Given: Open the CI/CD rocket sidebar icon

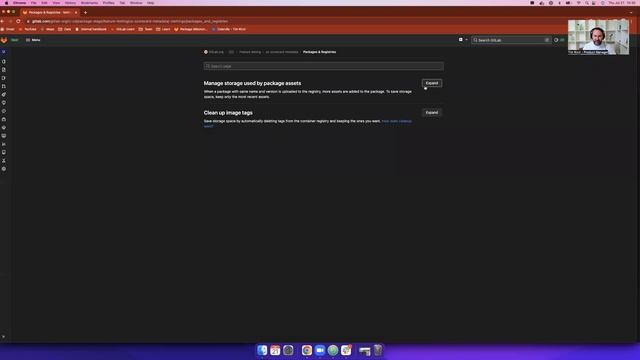Looking at the screenshot, I should coord(4,94).
